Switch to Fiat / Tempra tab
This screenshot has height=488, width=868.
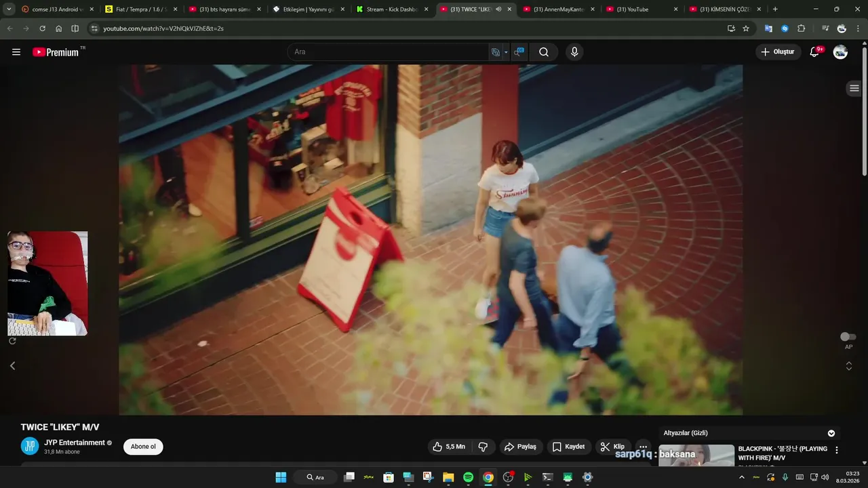coord(141,9)
